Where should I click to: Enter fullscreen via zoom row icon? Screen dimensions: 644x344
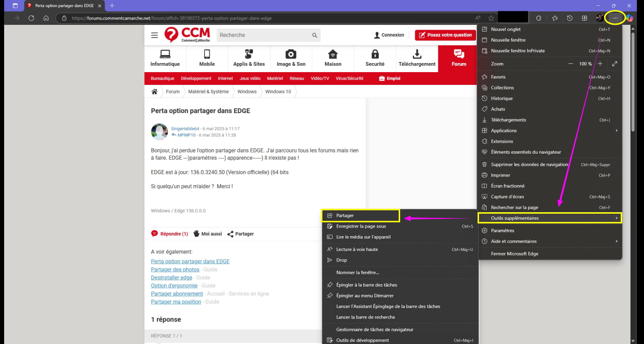tap(614, 64)
